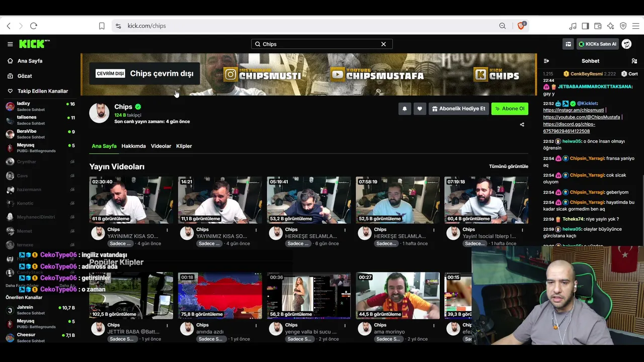Focus the Kick search field
This screenshot has height=362, width=644.
[322, 44]
